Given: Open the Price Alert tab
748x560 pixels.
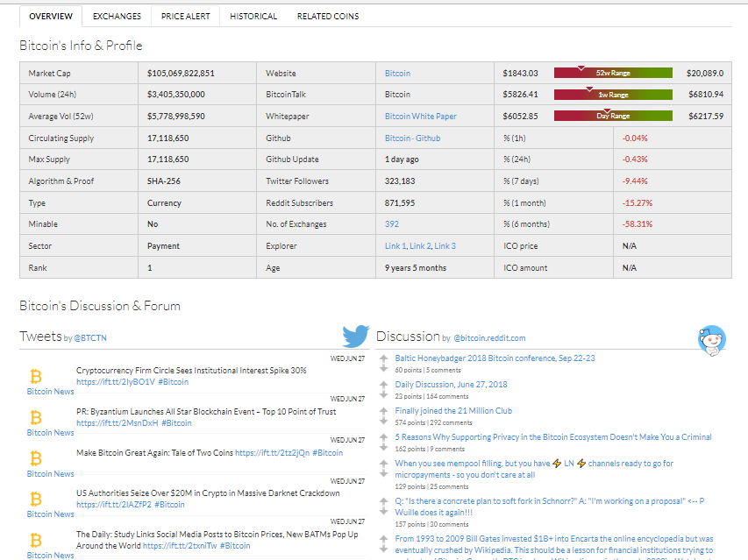Looking at the screenshot, I should click(186, 16).
